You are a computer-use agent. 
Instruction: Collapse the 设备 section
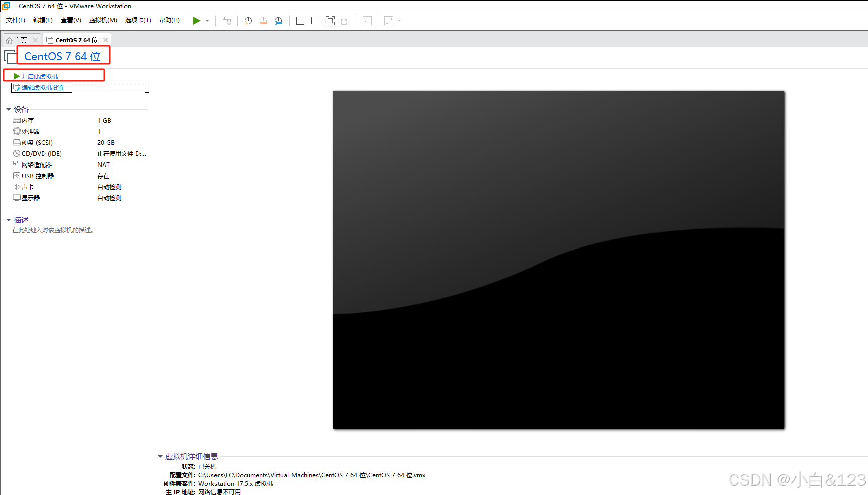pos(9,109)
